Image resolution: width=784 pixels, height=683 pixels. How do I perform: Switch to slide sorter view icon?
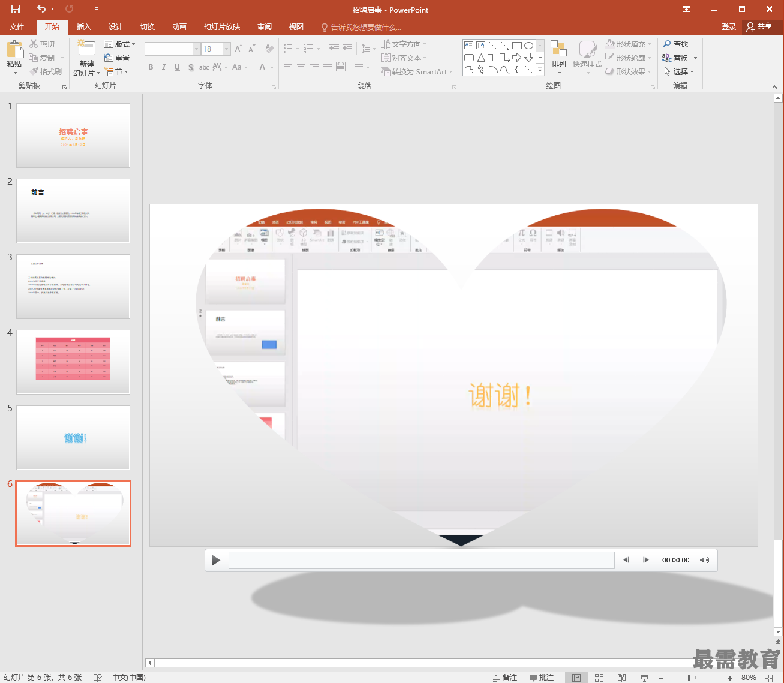pyautogui.click(x=599, y=678)
